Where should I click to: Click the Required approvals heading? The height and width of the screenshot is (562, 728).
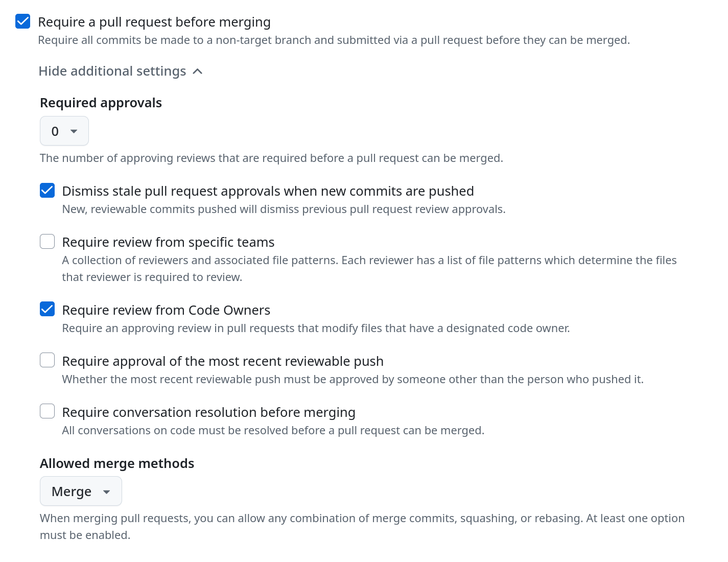pyautogui.click(x=101, y=102)
